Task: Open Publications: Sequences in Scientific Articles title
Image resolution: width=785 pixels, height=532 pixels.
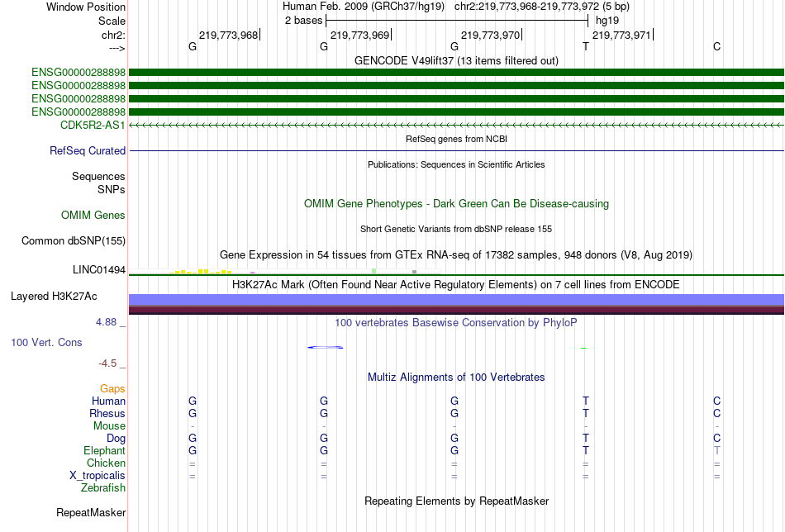Action: click(456, 164)
